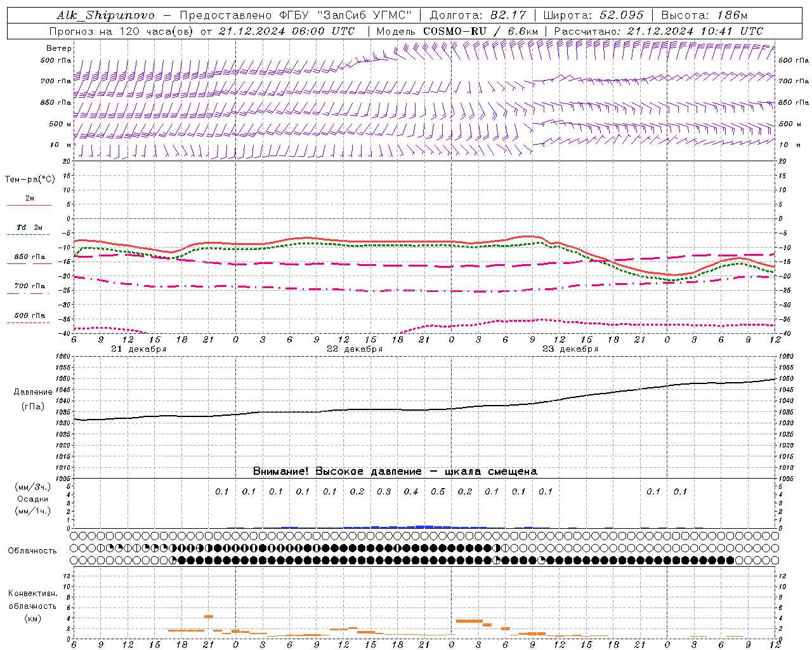Image resolution: width=812 pixels, height=650 pixels.
Task: Select the Высота: 186м field
Action: (x=704, y=15)
